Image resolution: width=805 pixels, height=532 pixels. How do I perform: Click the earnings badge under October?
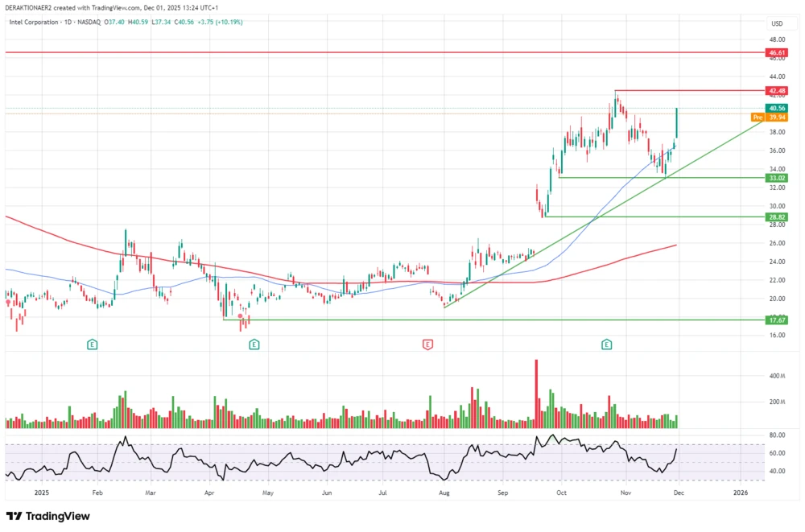coord(605,344)
